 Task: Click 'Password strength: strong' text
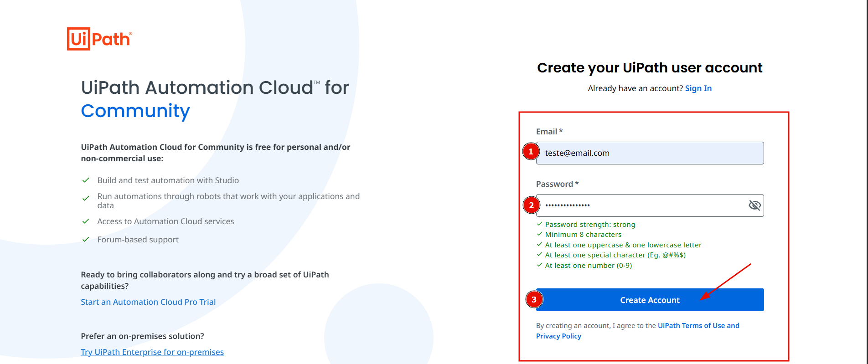click(x=590, y=225)
